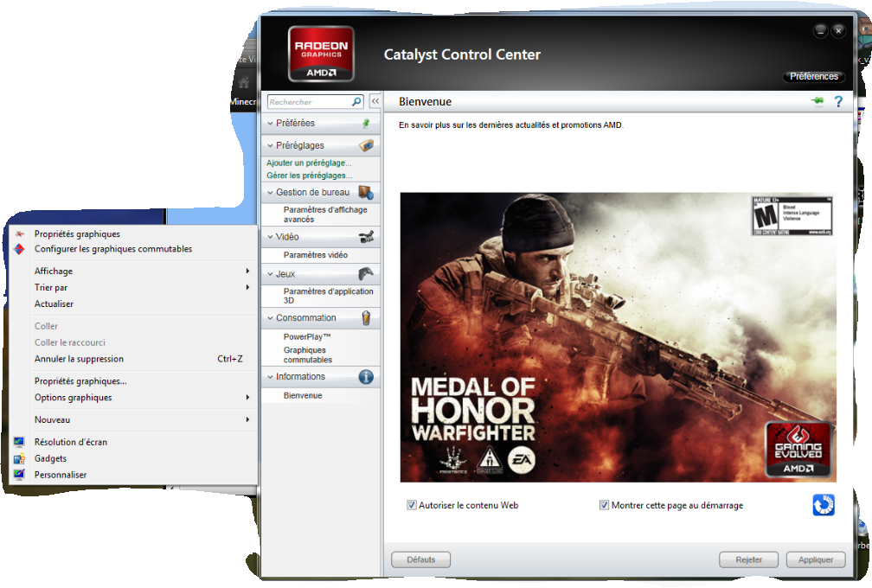Click the EA logo on the banner

(521, 459)
